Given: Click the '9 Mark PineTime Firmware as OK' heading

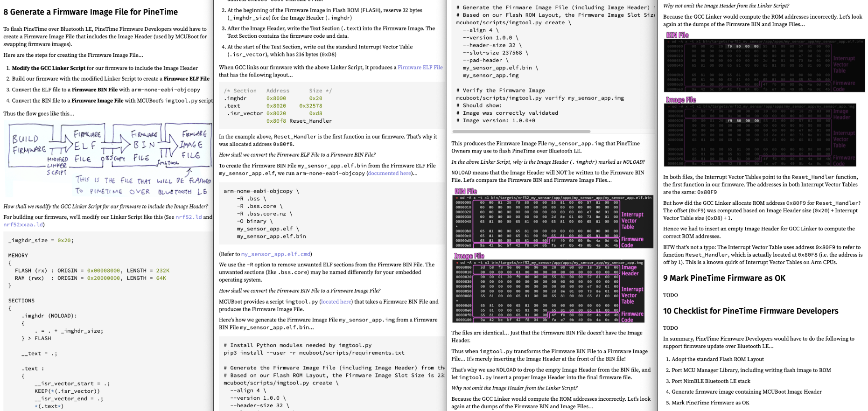Looking at the screenshot, I should [x=724, y=278].
